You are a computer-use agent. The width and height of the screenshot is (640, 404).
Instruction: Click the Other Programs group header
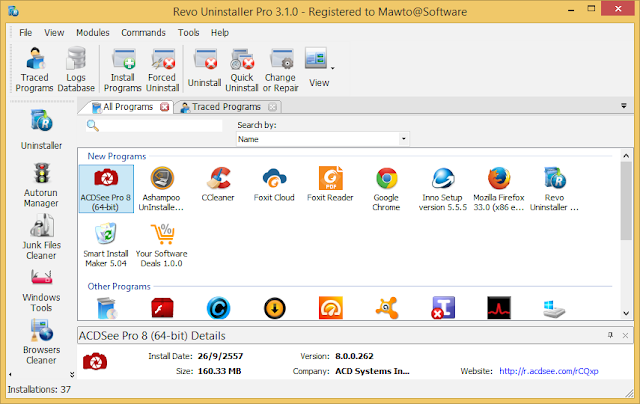coord(119,286)
